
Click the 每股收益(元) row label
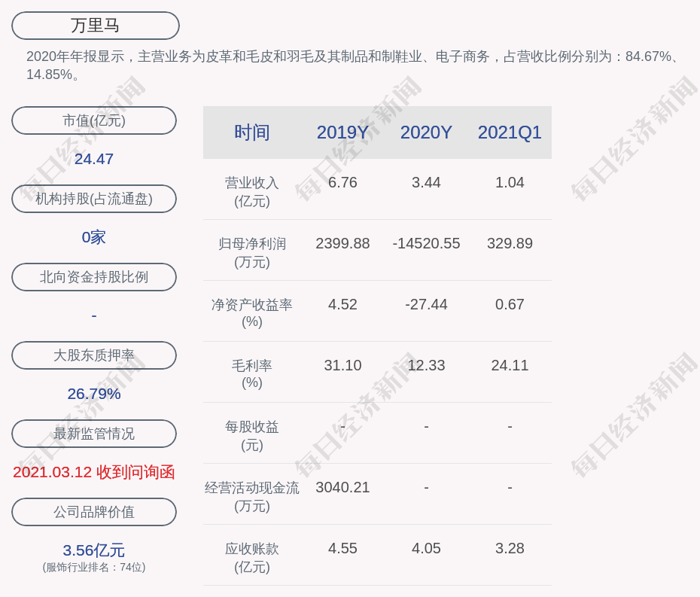point(252,435)
